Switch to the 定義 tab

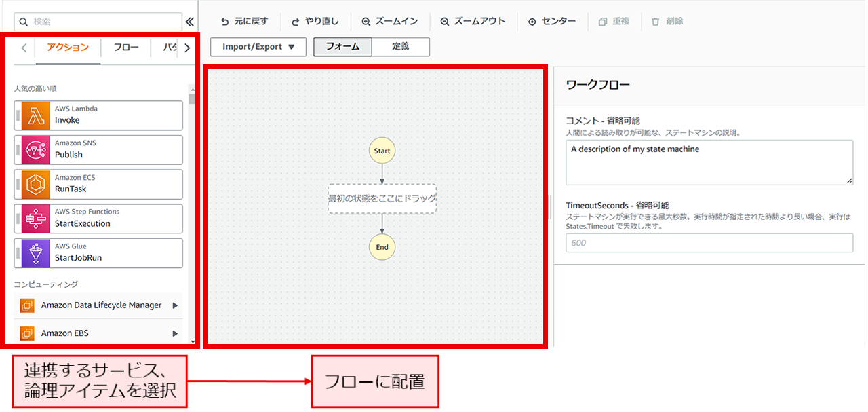(x=400, y=47)
